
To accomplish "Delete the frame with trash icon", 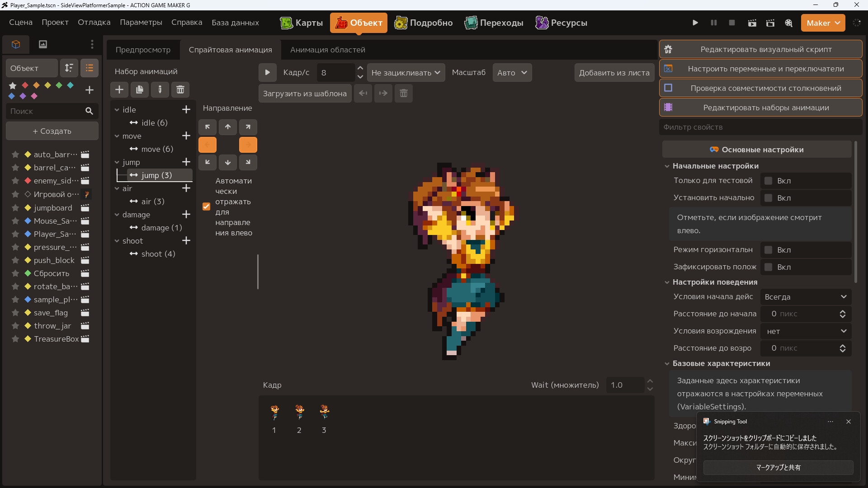I will tap(404, 93).
